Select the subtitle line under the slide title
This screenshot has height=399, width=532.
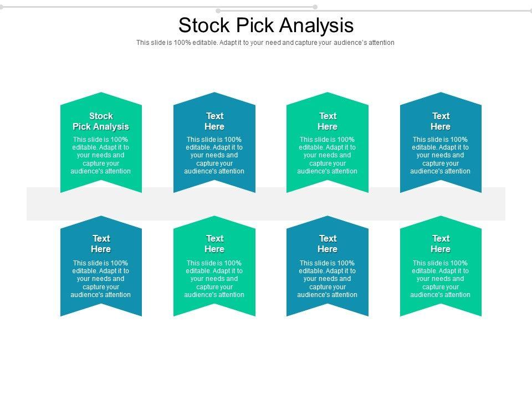(x=265, y=43)
